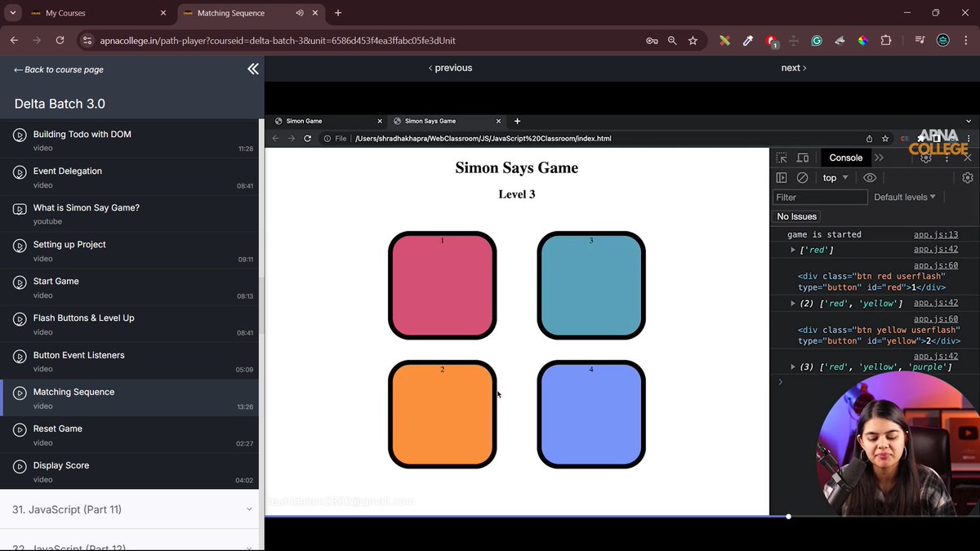Viewport: 980px width, 551px height.
Task: Open the Grammarly extension icon
Action: coord(817,40)
